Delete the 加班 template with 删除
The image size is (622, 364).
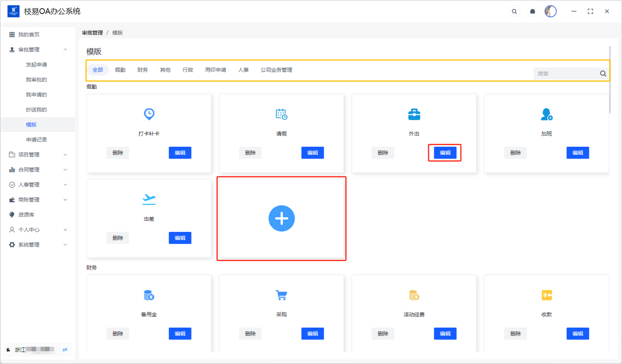point(516,153)
